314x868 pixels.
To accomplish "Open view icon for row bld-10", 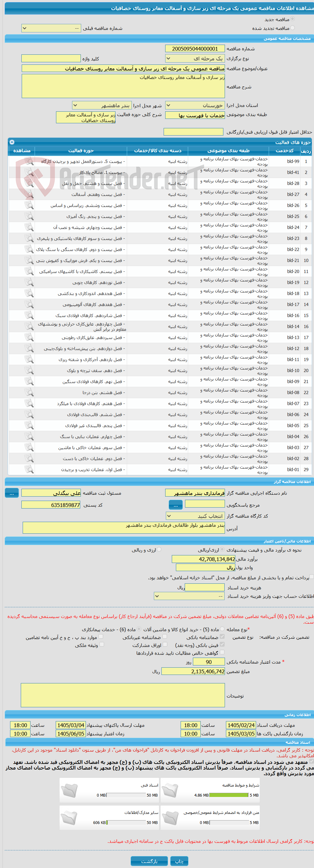I will (x=29, y=370).
